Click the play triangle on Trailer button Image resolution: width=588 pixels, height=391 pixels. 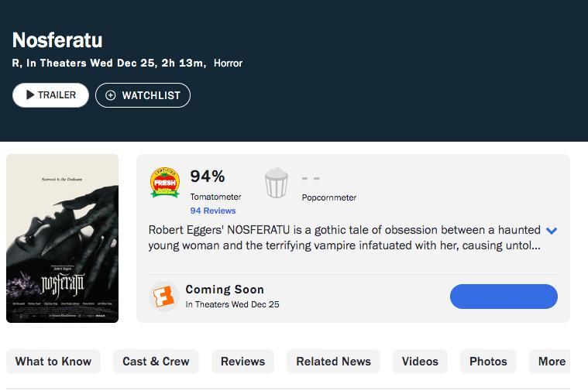(30, 94)
